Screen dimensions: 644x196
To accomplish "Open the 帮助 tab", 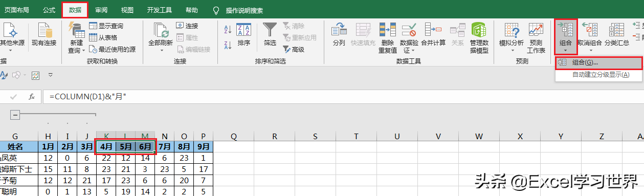I will point(192,10).
